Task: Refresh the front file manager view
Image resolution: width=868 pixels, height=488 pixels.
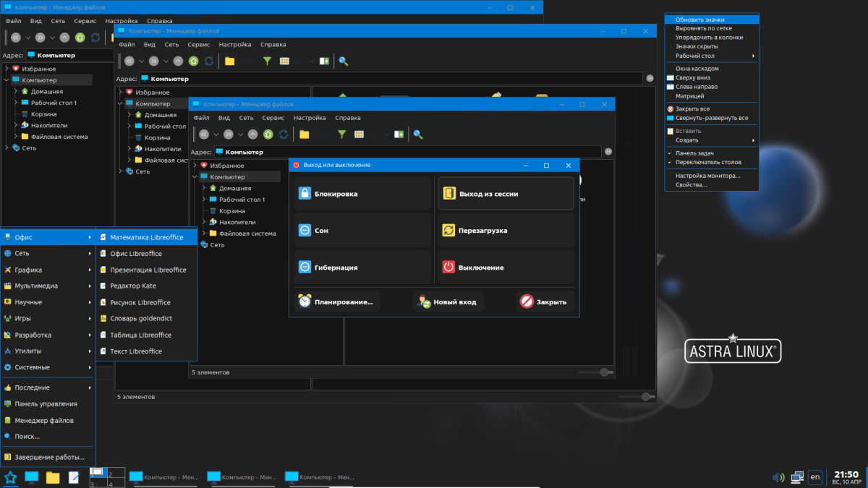Action: point(284,134)
